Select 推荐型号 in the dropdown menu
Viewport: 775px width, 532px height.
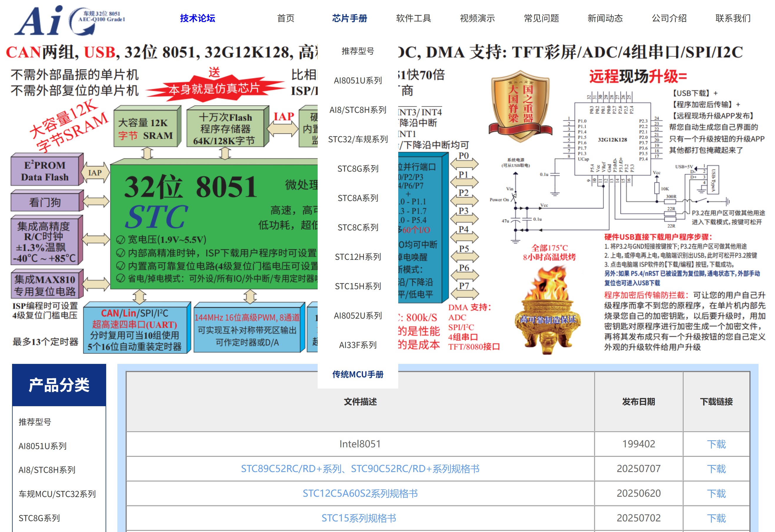358,51
